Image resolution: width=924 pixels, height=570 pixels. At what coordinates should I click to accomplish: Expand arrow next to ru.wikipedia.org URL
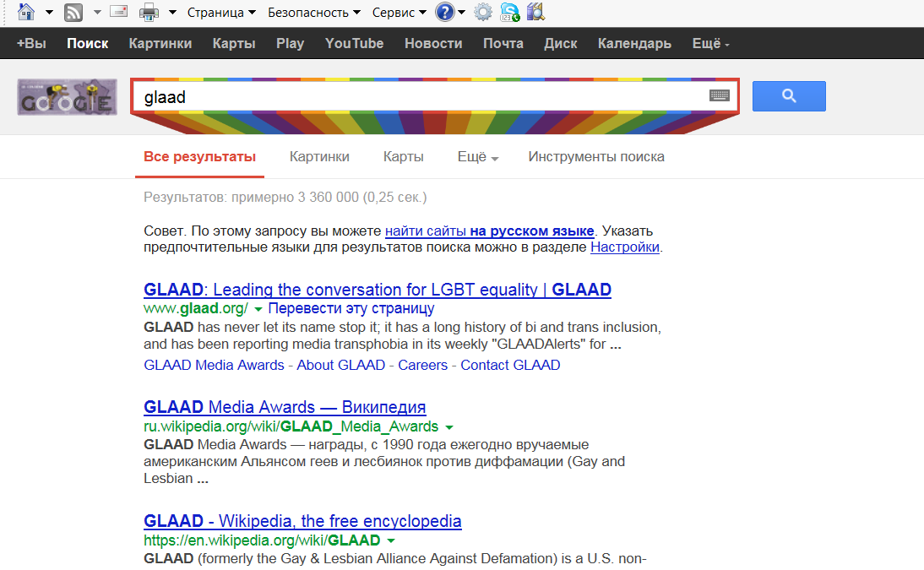pyautogui.click(x=449, y=427)
